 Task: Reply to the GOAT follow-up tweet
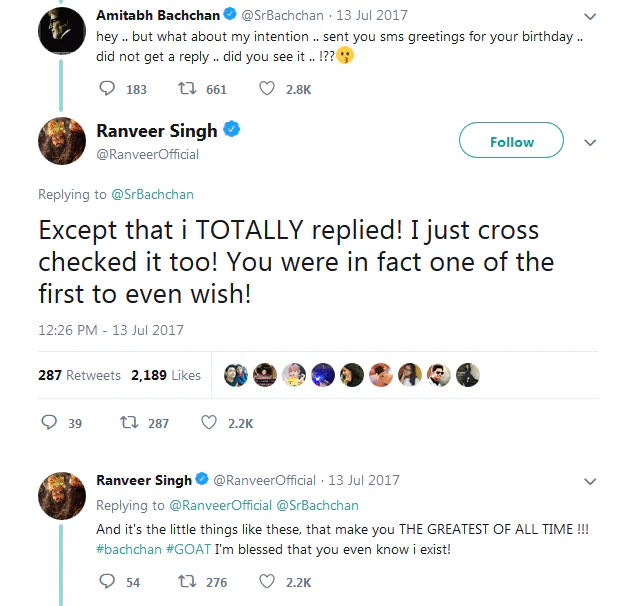[106, 581]
